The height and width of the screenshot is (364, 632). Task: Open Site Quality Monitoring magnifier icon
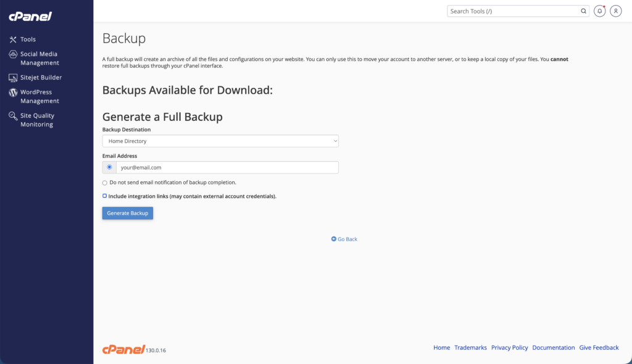coord(13,116)
